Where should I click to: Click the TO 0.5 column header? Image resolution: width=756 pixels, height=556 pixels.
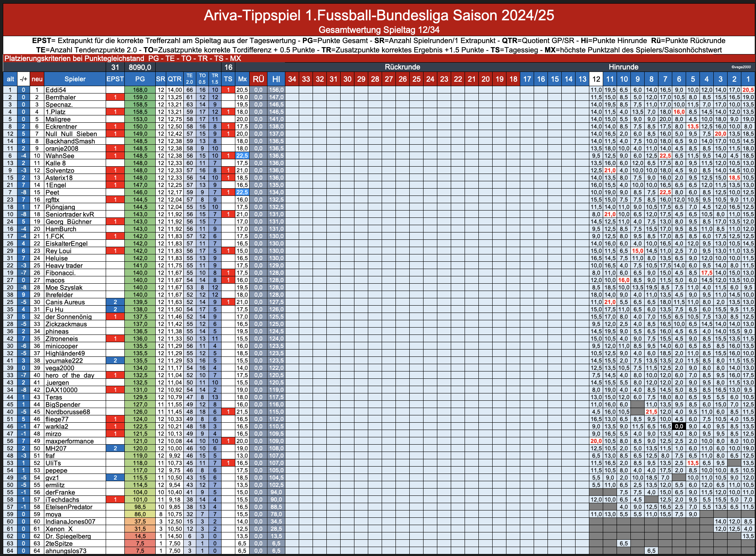click(202, 79)
